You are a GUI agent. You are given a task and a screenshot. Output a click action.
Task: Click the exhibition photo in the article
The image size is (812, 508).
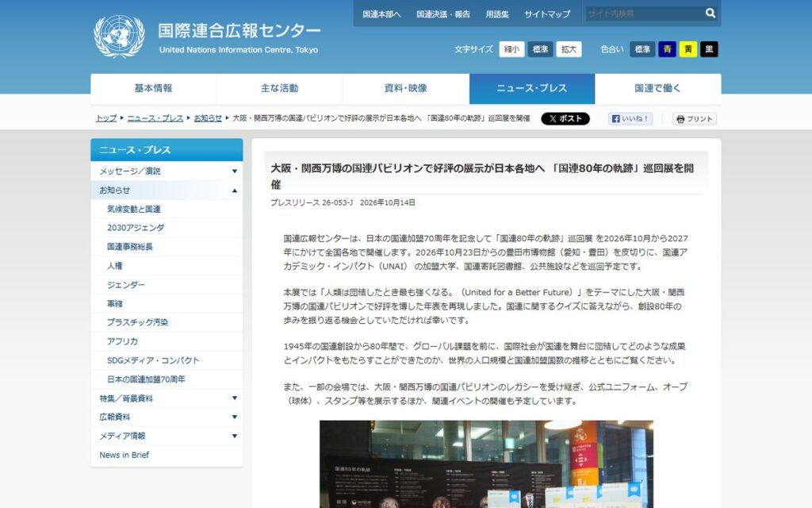(486, 464)
